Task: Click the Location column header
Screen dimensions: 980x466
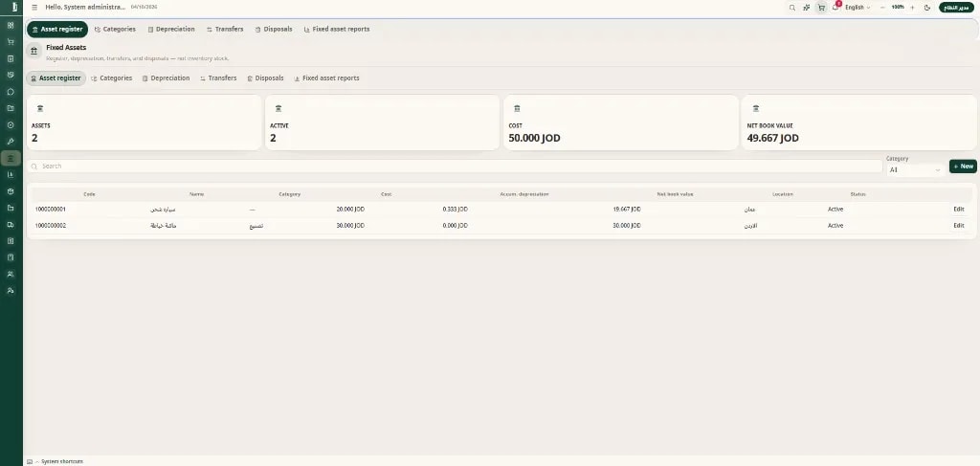Action: point(783,194)
